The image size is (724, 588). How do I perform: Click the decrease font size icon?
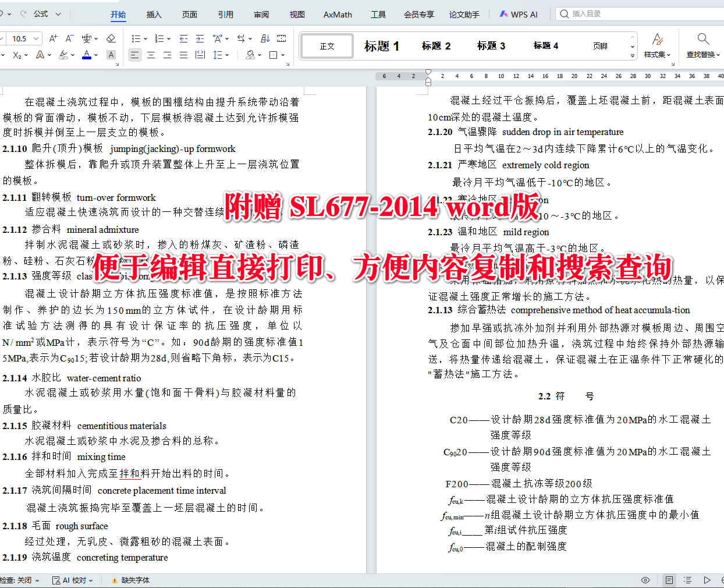click(69, 38)
